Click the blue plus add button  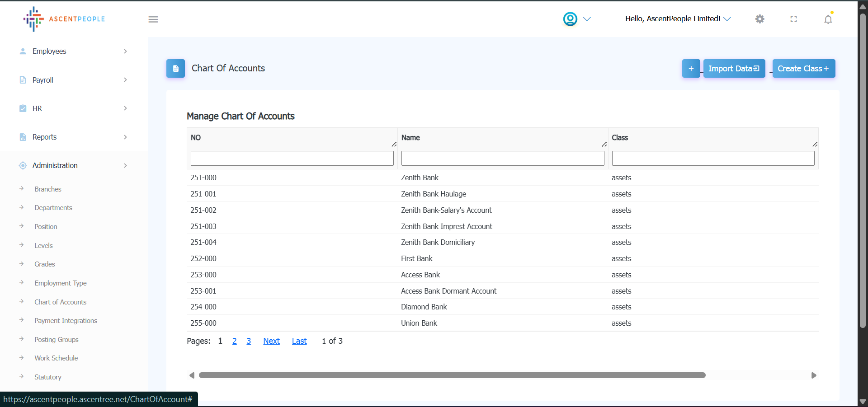click(x=691, y=69)
